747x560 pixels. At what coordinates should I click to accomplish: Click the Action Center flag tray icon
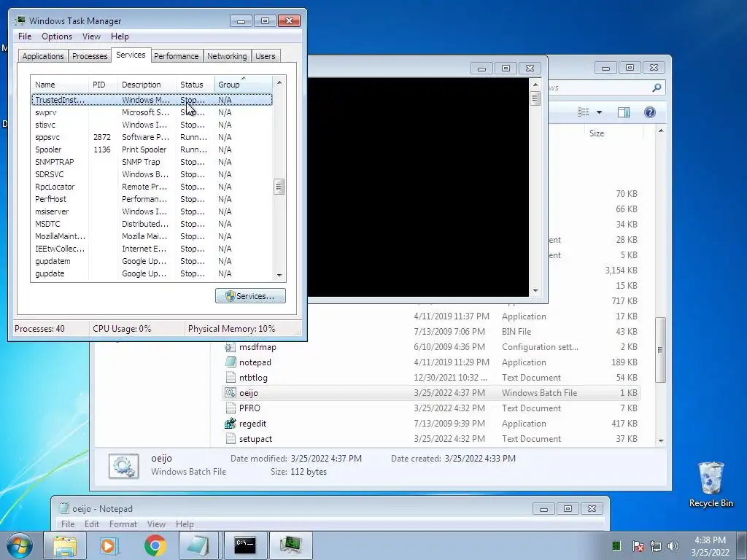(x=638, y=545)
